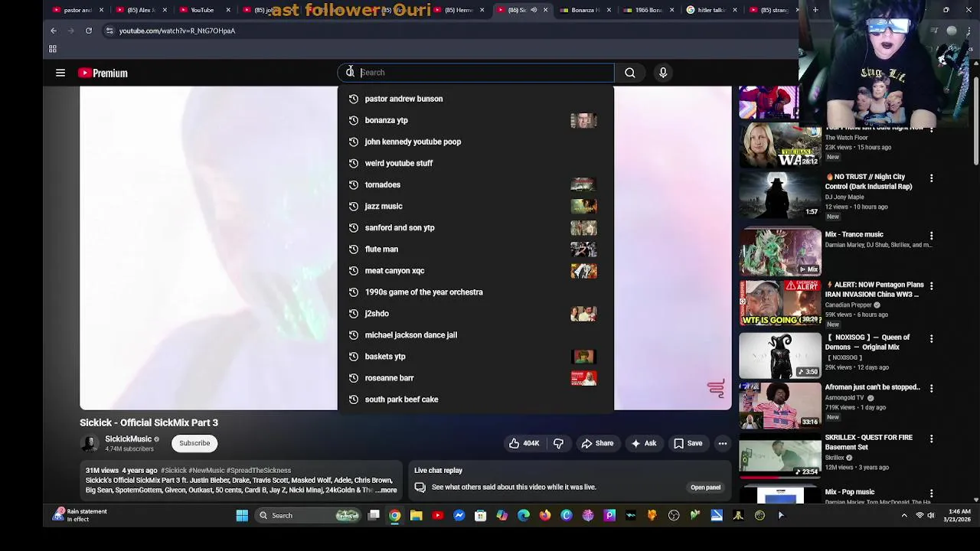Click #Sickick hashtag in description
Viewport: 980px width, 551px height.
pos(173,471)
